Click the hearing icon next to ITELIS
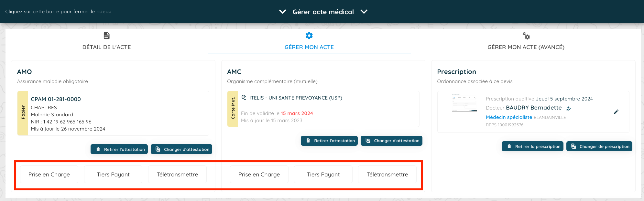The image size is (644, 201). [x=244, y=98]
